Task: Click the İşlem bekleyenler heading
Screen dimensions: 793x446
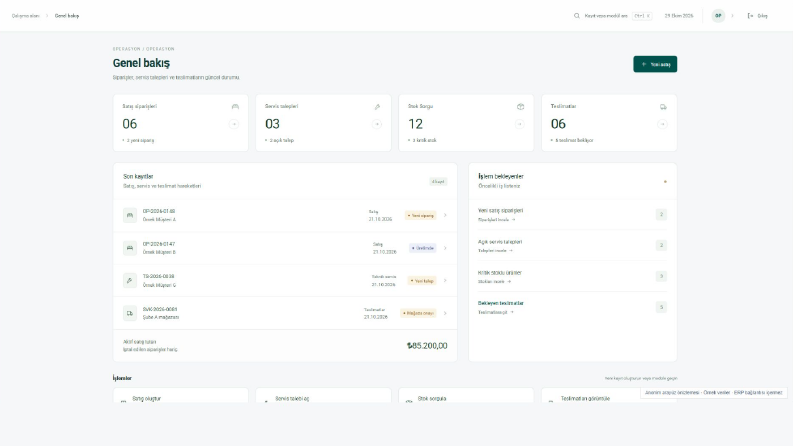Action: click(x=501, y=176)
